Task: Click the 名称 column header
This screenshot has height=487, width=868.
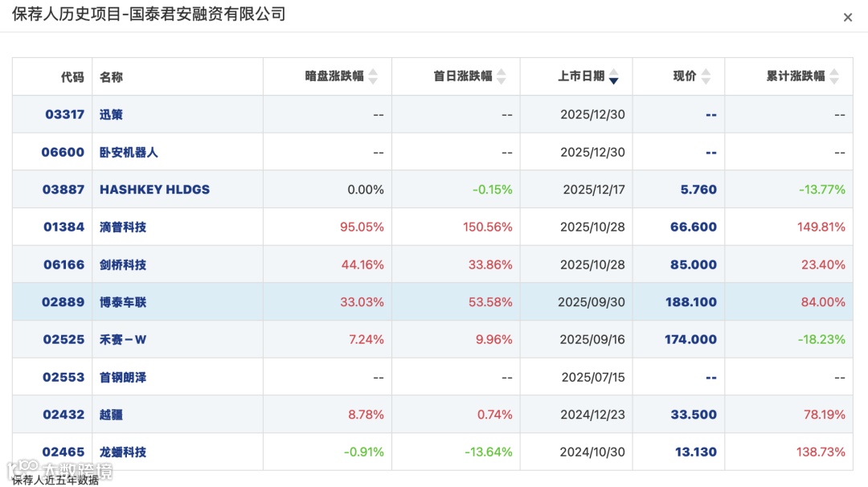Action: pos(111,77)
